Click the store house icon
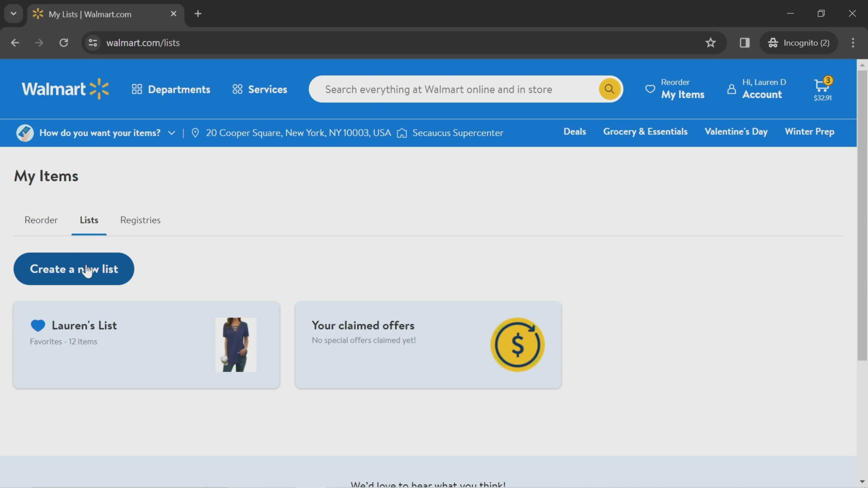The width and height of the screenshot is (868, 488). click(402, 133)
